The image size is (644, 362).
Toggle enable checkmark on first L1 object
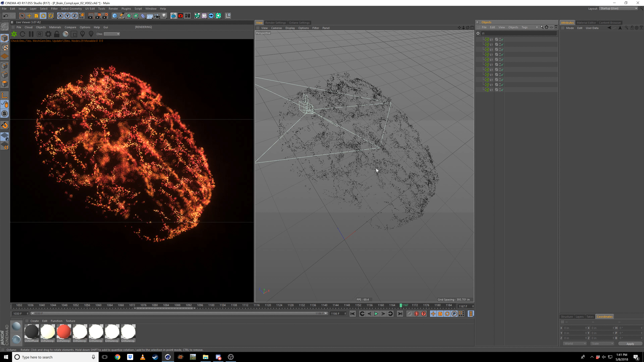502,40
